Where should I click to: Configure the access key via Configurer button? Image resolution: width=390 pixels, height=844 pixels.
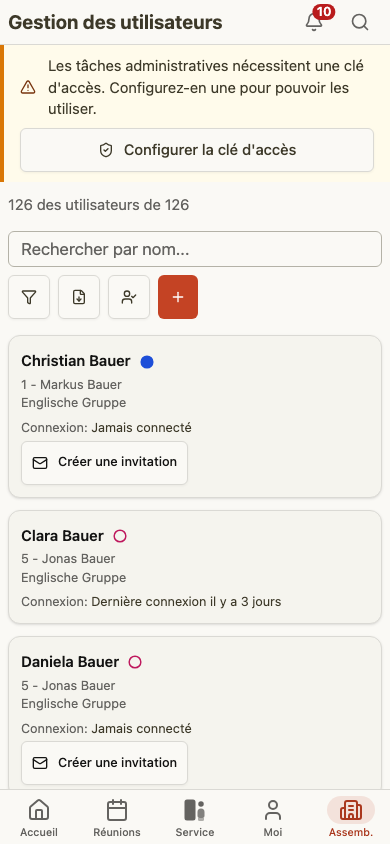[x=197, y=150]
